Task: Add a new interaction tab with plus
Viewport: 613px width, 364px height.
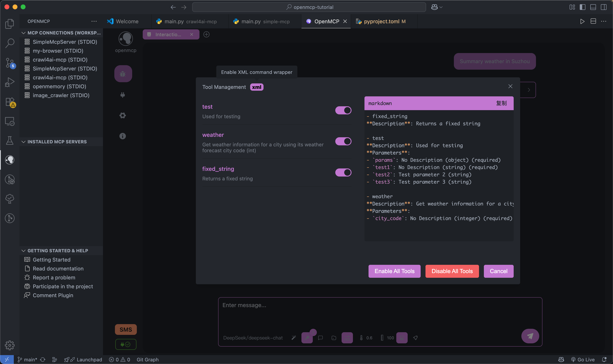Action: [206, 34]
